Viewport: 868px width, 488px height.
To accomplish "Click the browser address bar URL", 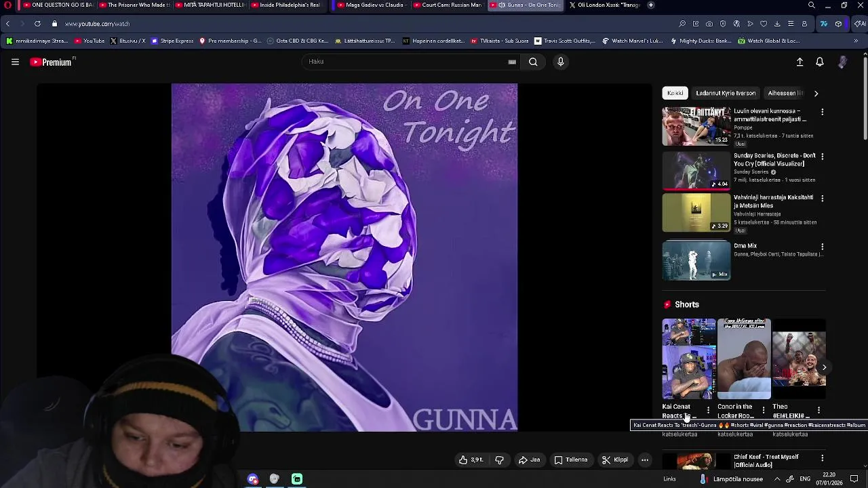I will (x=97, y=24).
